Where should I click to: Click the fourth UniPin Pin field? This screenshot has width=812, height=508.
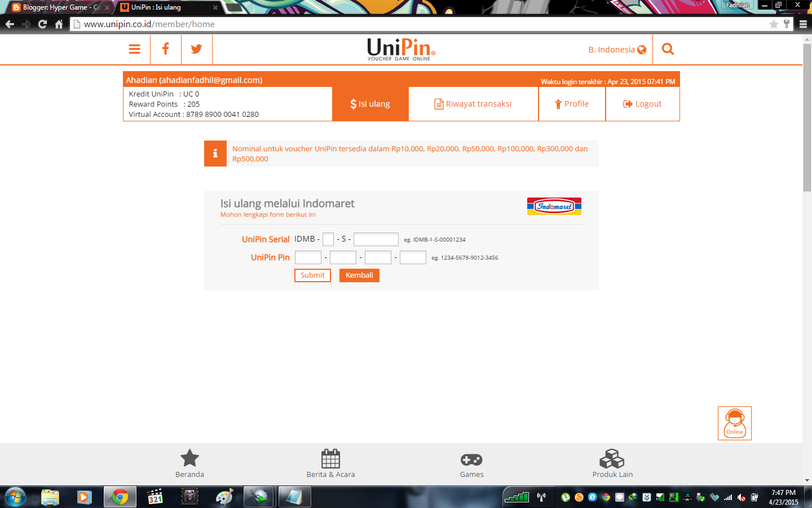(x=413, y=257)
